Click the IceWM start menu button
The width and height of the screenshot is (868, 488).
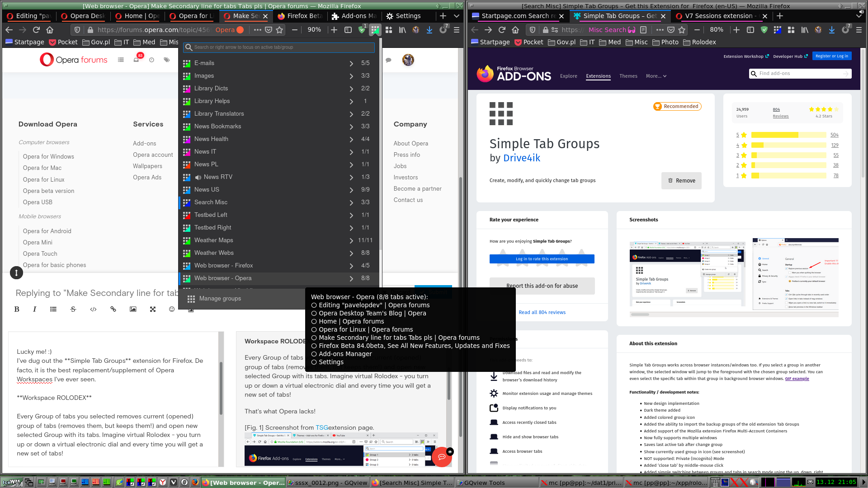pyautogui.click(x=12, y=483)
